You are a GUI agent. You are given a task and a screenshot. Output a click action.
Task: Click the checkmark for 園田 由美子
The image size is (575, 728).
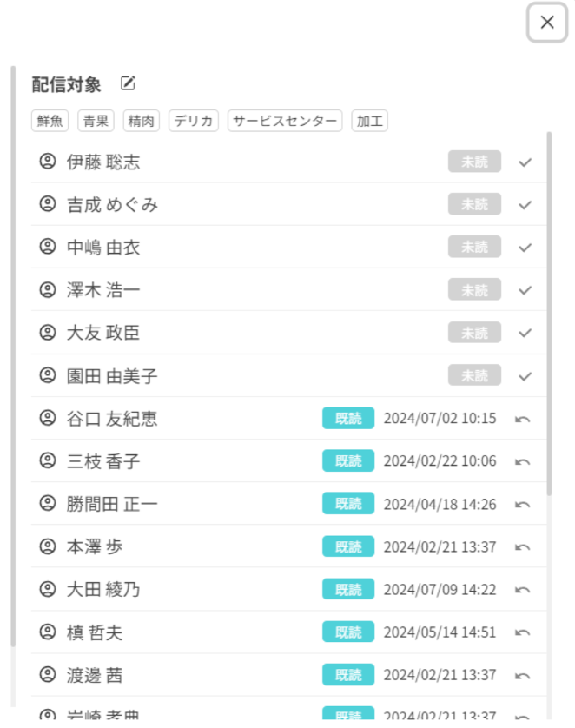coord(525,376)
